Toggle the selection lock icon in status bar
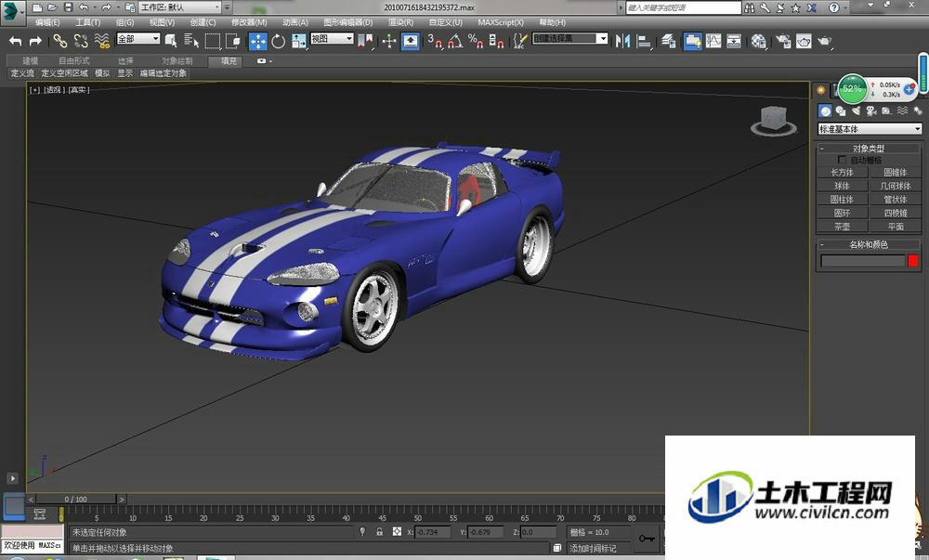Screen dimensions: 929x560 click(x=379, y=531)
